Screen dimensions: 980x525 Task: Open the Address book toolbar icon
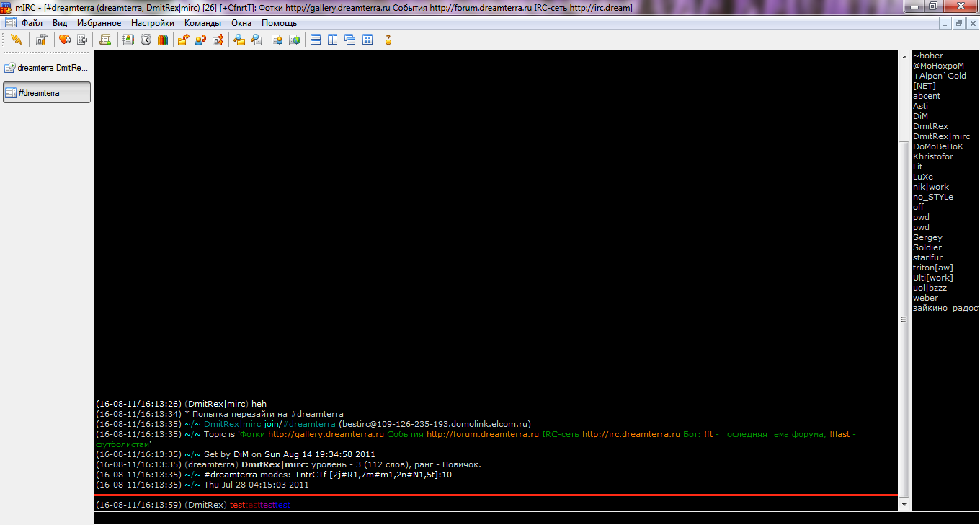point(128,40)
